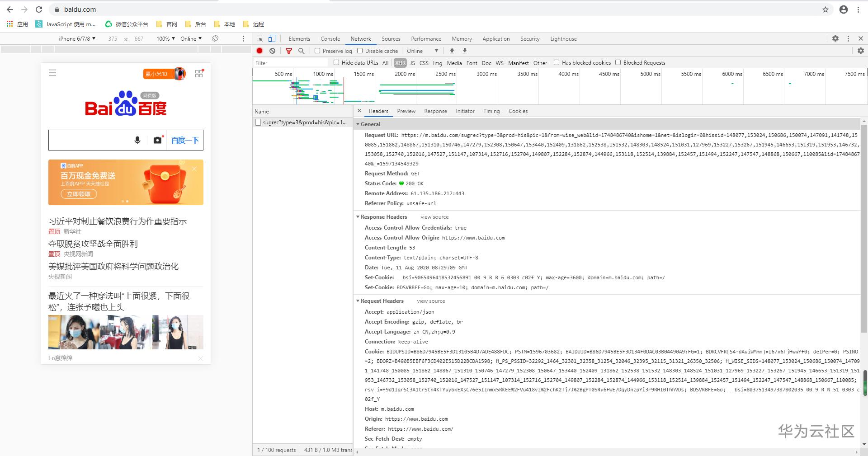Open the DevTools customize three-dot menu
Image resolution: width=868 pixels, height=456 pixels.
pos(848,39)
